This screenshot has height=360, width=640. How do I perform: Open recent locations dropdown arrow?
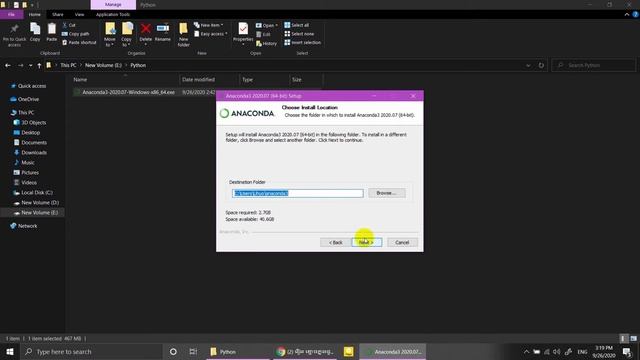tap(30, 65)
